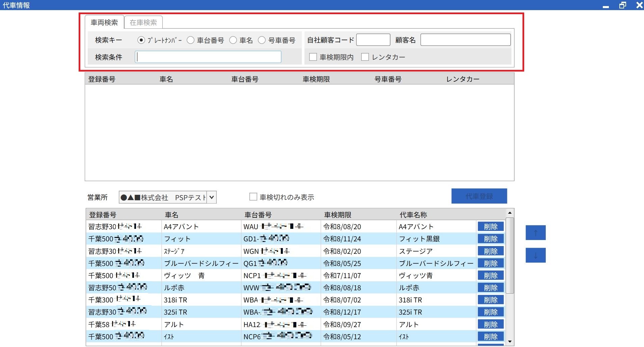Click the 登録番号 header in search results

[102, 79]
